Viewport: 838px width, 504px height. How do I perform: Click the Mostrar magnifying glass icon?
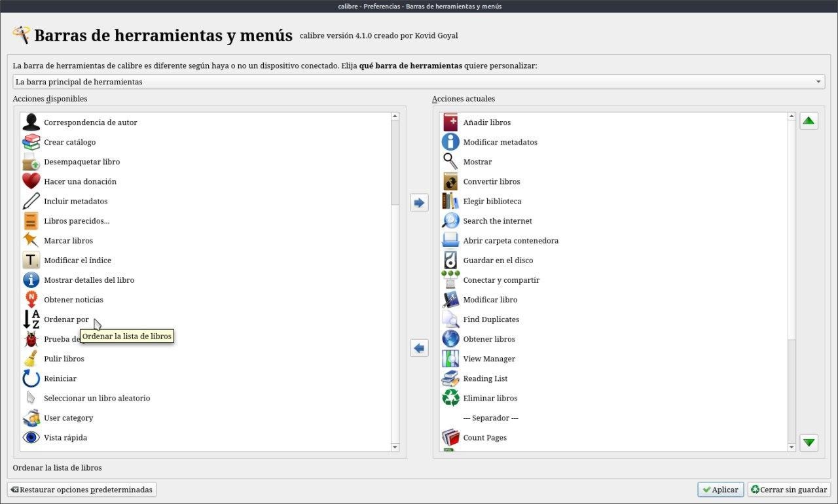tap(450, 162)
